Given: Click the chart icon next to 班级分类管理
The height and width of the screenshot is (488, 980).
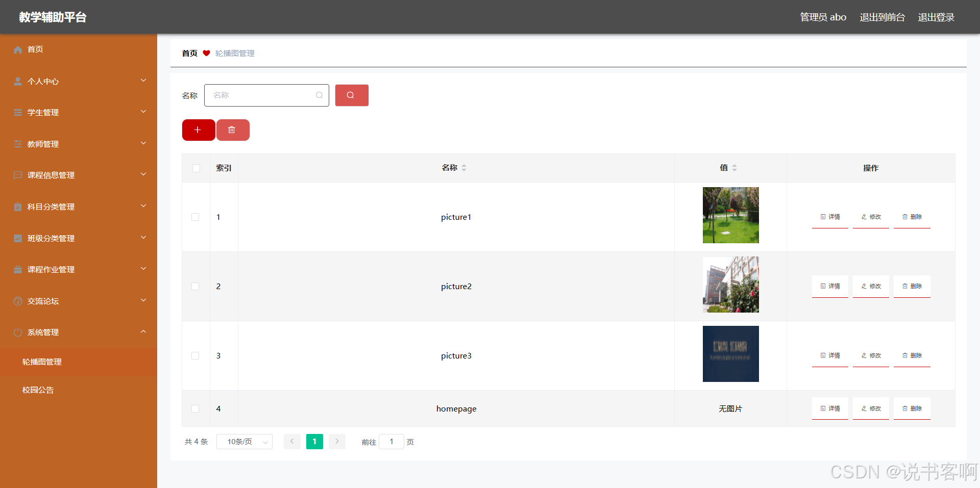Looking at the screenshot, I should coord(18,238).
